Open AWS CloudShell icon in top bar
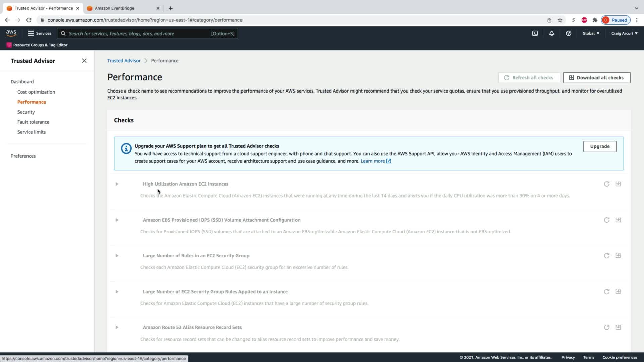Image resolution: width=644 pixels, height=362 pixels. (x=535, y=33)
